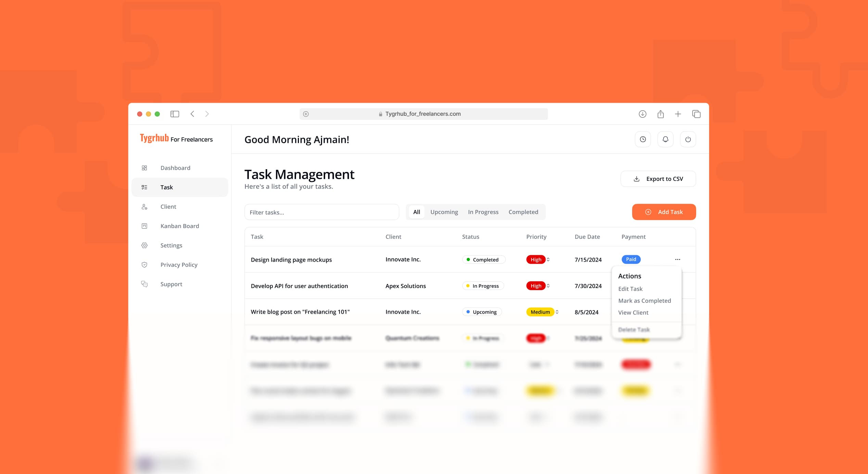This screenshot has height=474, width=868.
Task: Click the Filter tasks input field
Action: pos(322,212)
